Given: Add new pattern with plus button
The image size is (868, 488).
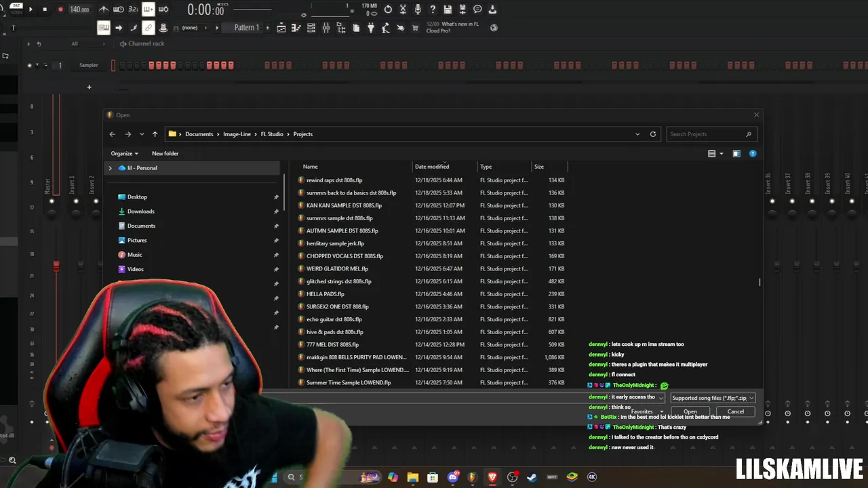Looking at the screenshot, I should (x=268, y=28).
